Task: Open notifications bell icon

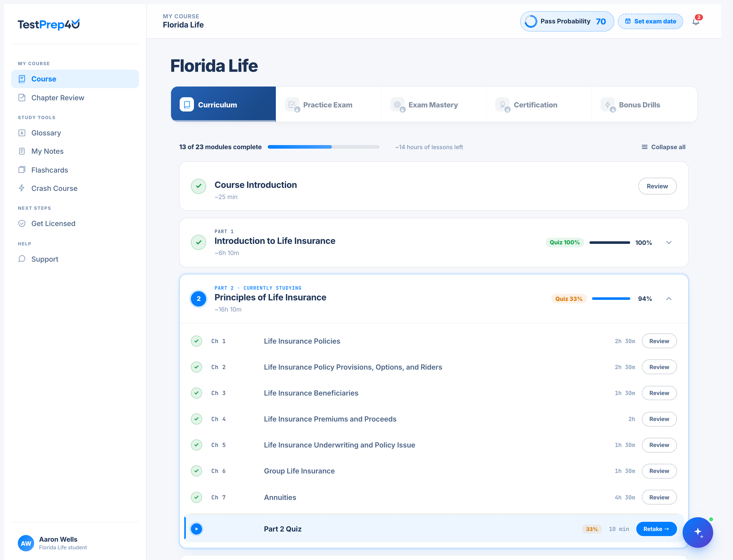Action: tap(695, 22)
